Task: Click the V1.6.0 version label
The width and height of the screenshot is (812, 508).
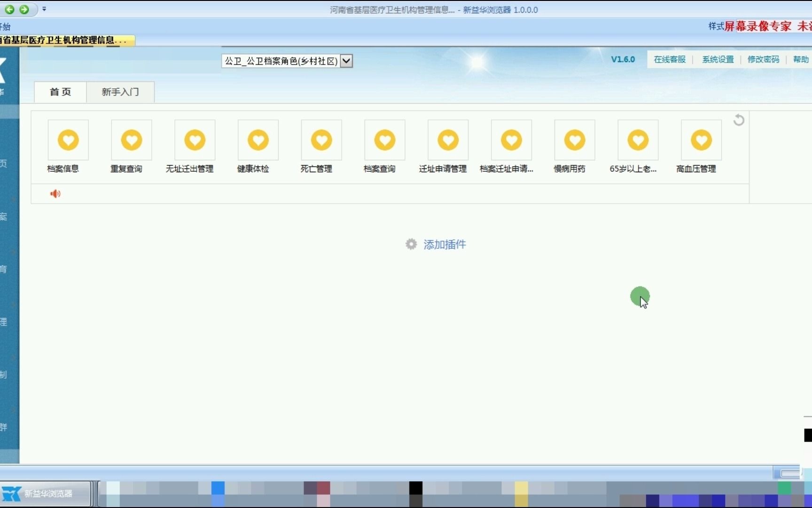Action: tap(623, 59)
